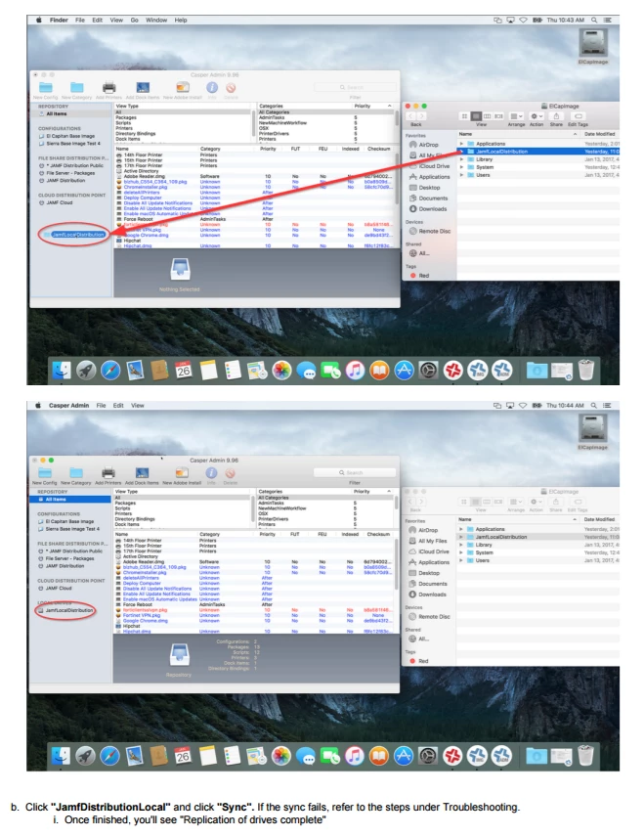
Task: Click ElCapImage drive icon on upper screenshot's desktop
Action: [x=593, y=44]
